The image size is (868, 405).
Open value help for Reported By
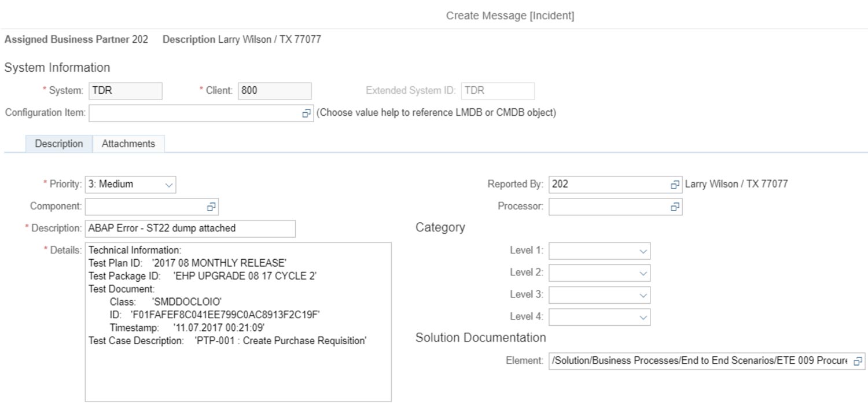pos(675,185)
